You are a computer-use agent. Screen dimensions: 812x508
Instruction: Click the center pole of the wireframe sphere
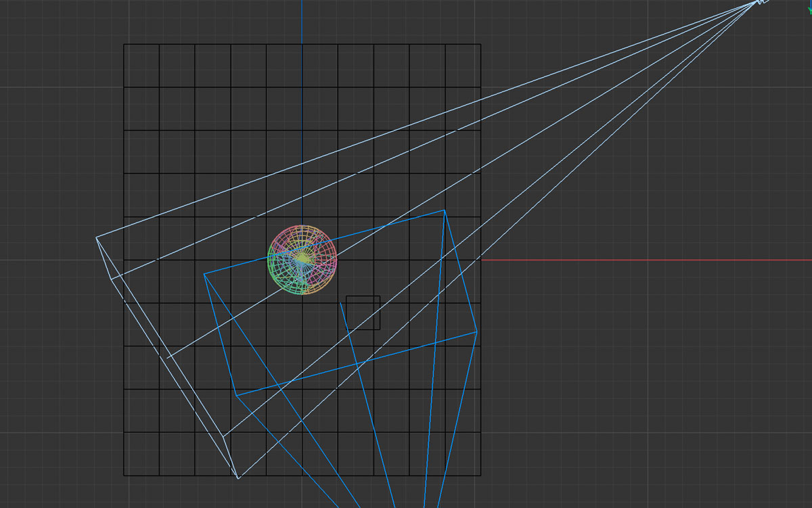tap(302, 260)
